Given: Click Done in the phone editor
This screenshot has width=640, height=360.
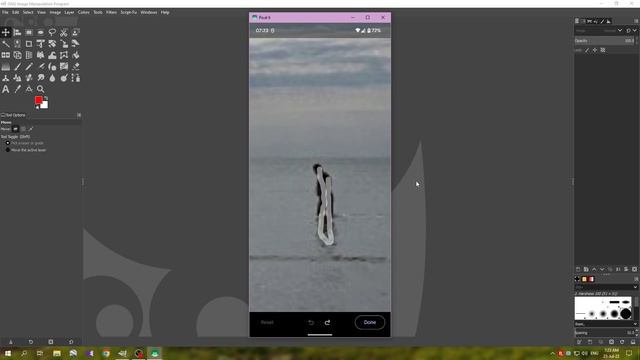Looking at the screenshot, I should pos(370,322).
